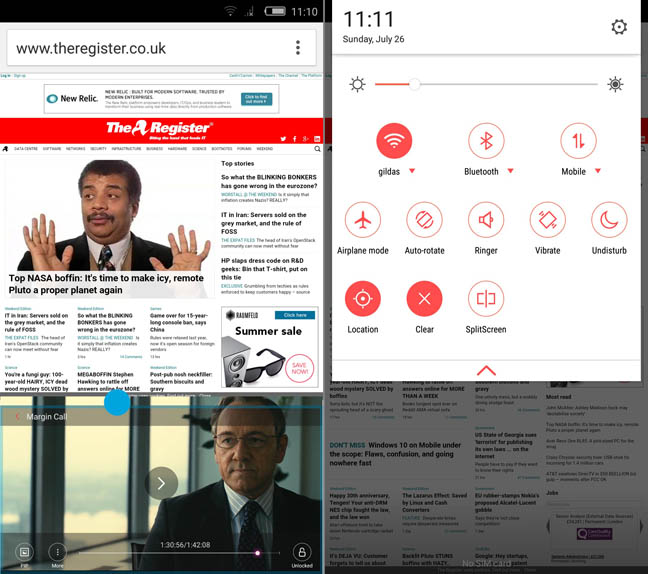
Task: Focus the www.theregister.co.uk address field
Action: click(x=162, y=48)
